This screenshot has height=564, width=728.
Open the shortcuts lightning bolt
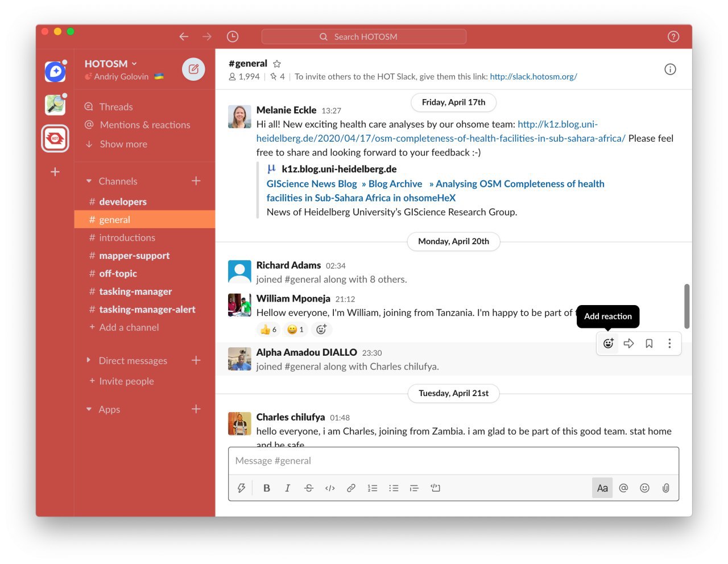point(241,488)
